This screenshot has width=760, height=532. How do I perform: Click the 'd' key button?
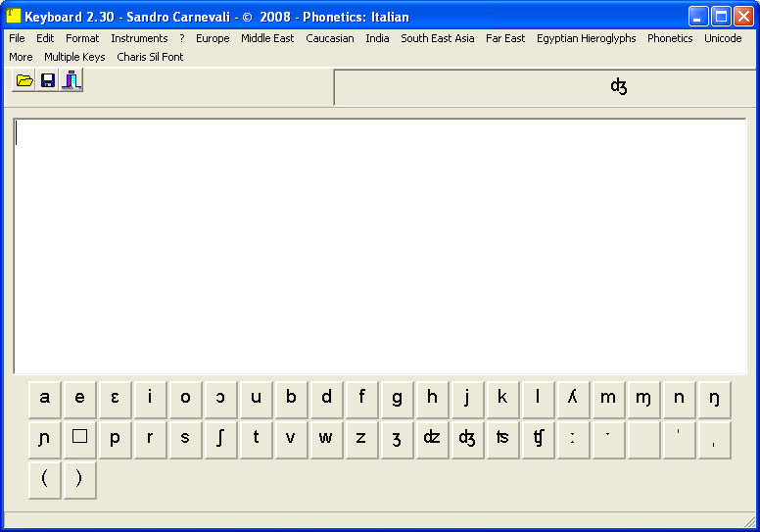[327, 400]
